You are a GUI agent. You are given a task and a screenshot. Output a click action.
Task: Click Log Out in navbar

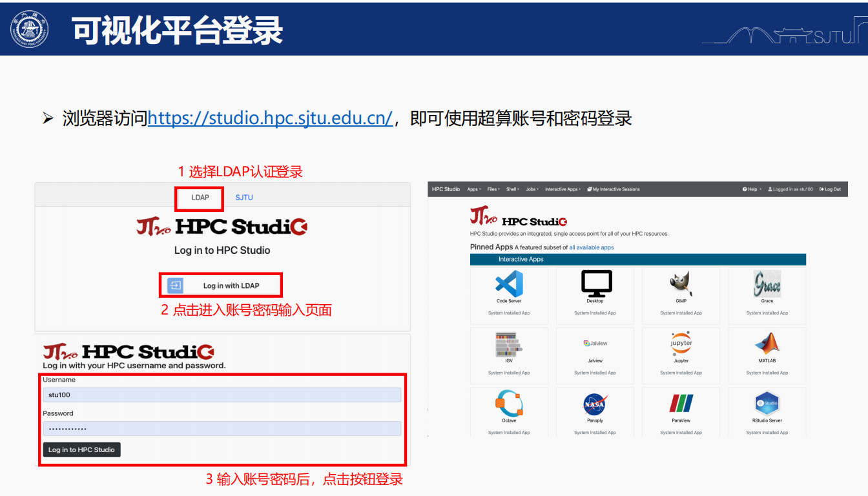click(x=831, y=189)
